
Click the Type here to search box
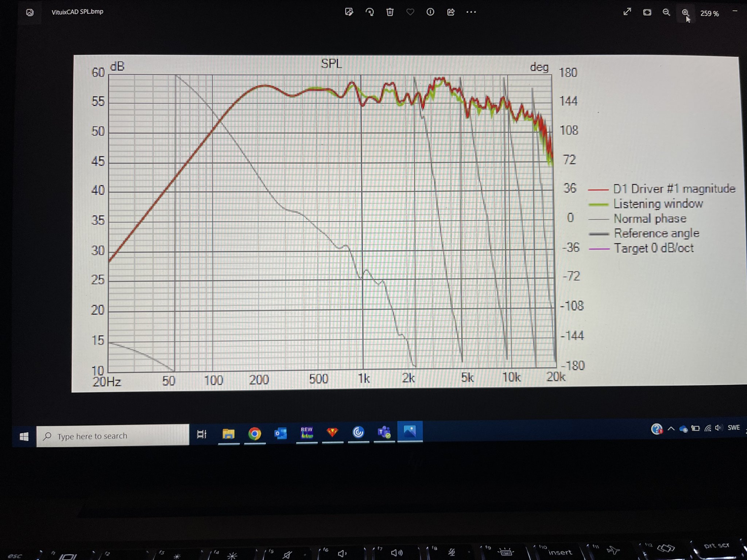[x=113, y=436]
